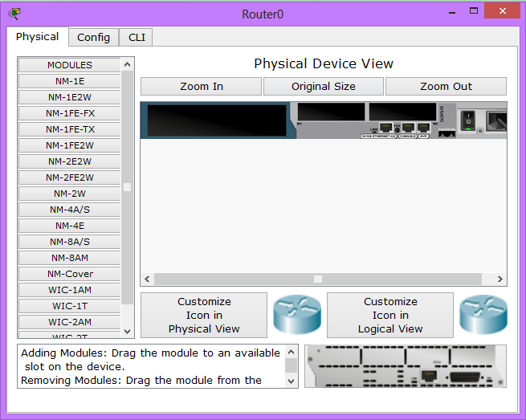Select the WIC-1AM module
Viewport: 526px width, 420px height.
[69, 290]
